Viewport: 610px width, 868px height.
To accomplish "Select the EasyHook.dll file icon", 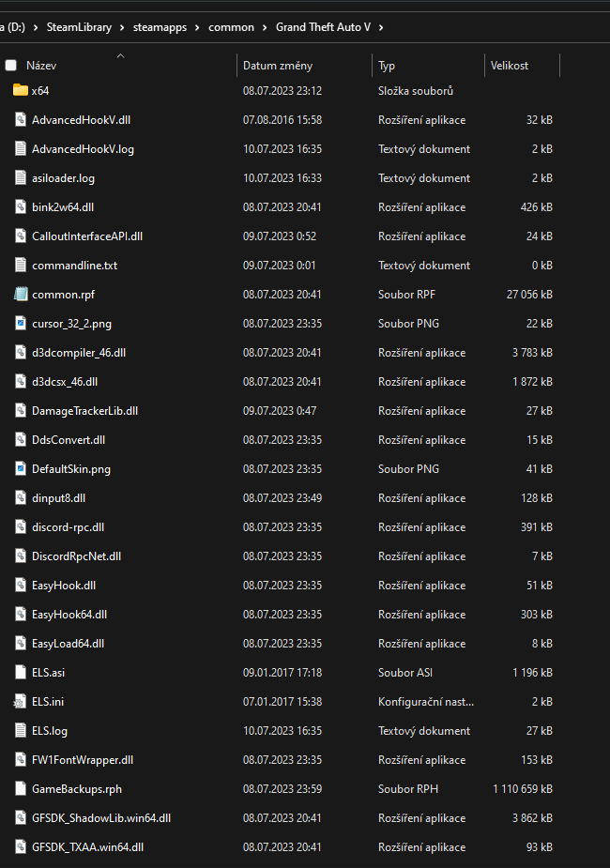I will 21,586.
